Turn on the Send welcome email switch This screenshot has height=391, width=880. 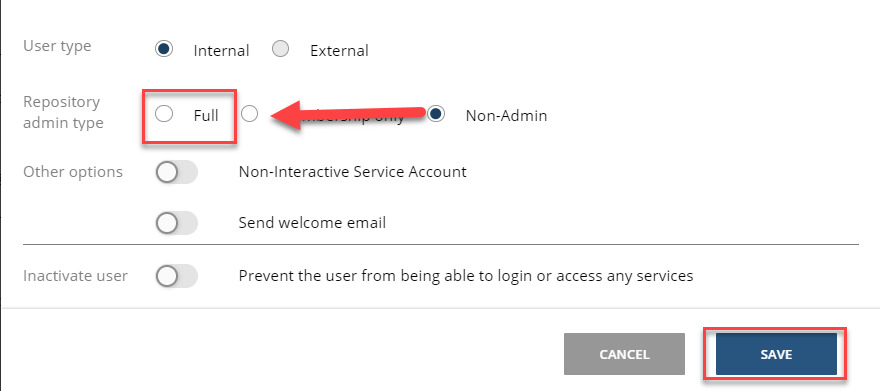click(x=177, y=223)
